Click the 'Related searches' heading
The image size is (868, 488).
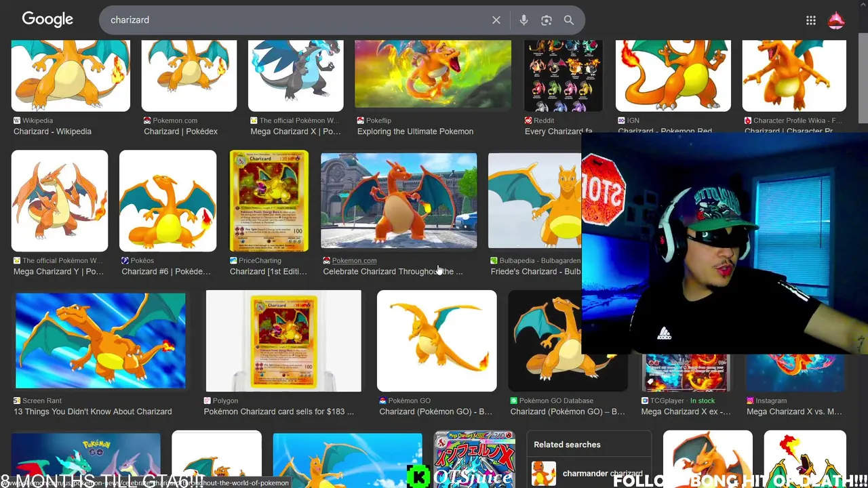tap(567, 445)
